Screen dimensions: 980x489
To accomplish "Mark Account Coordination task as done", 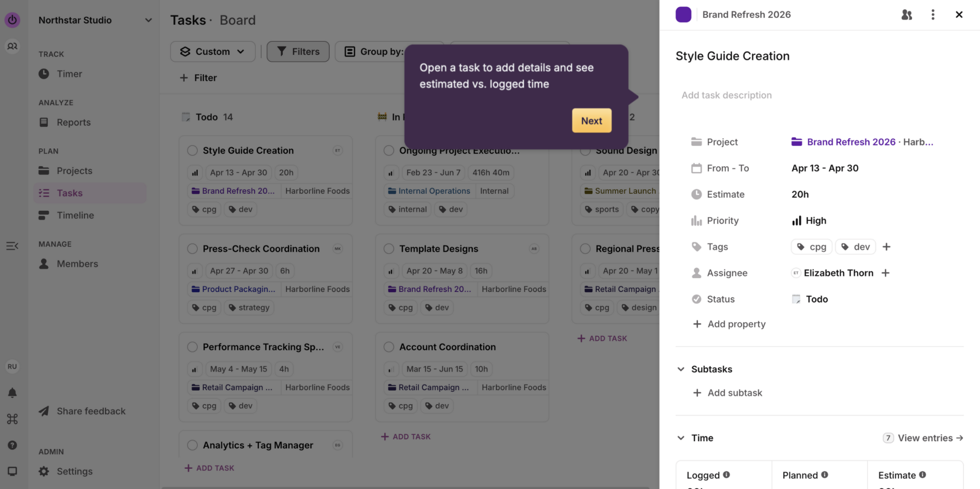I will (x=389, y=347).
